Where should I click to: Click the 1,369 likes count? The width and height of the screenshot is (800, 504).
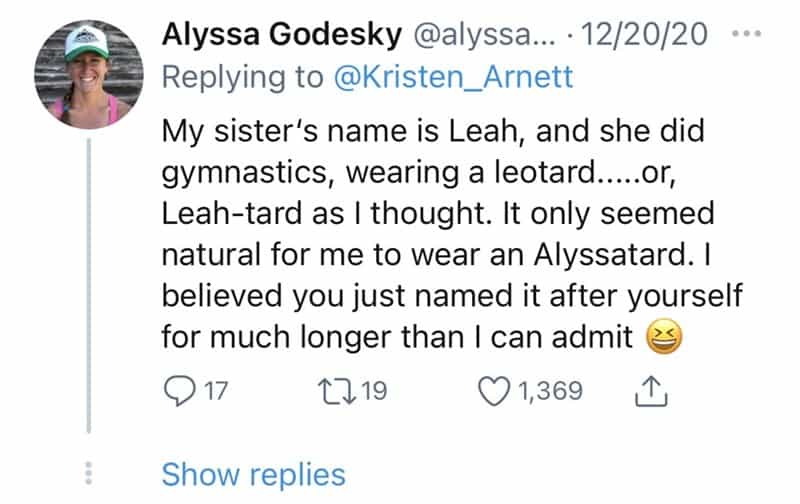[545, 391]
